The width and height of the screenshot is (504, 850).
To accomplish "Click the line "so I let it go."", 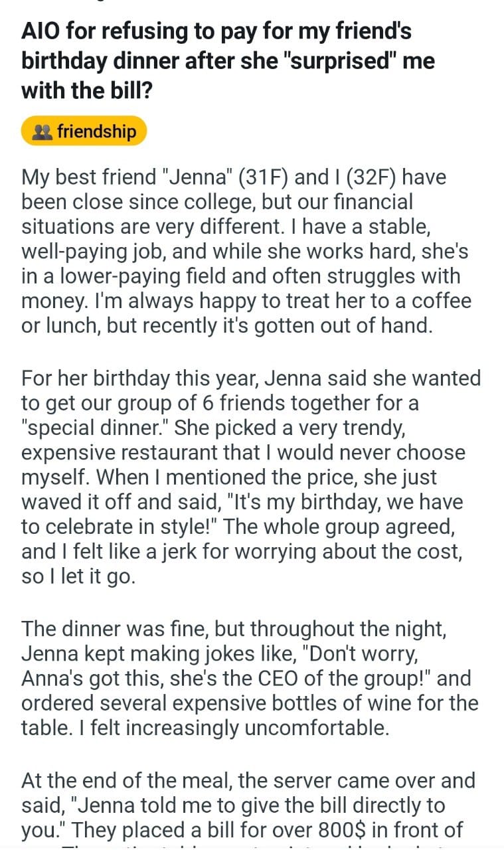I will pos(78,576).
